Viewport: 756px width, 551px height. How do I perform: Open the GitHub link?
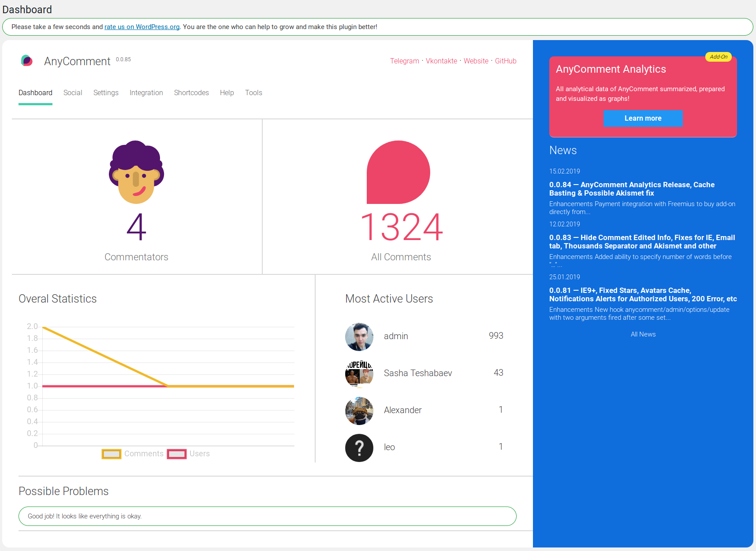[506, 61]
